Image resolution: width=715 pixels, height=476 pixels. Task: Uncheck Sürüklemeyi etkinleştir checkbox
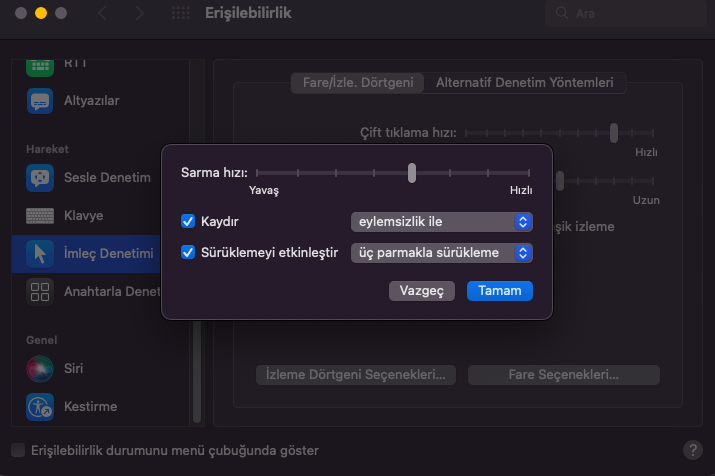pos(188,252)
